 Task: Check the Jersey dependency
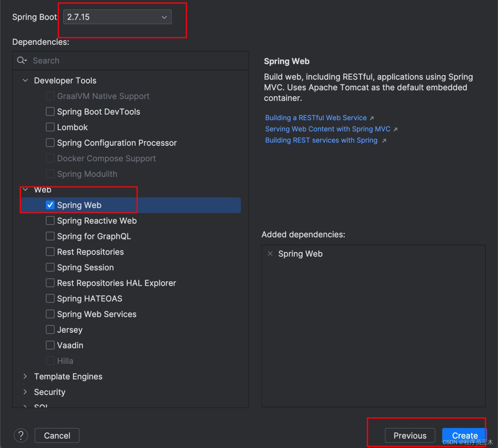[50, 330]
